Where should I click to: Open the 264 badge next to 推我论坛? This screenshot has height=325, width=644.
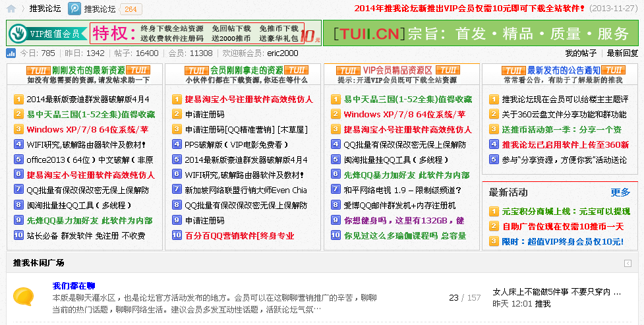[131, 9]
